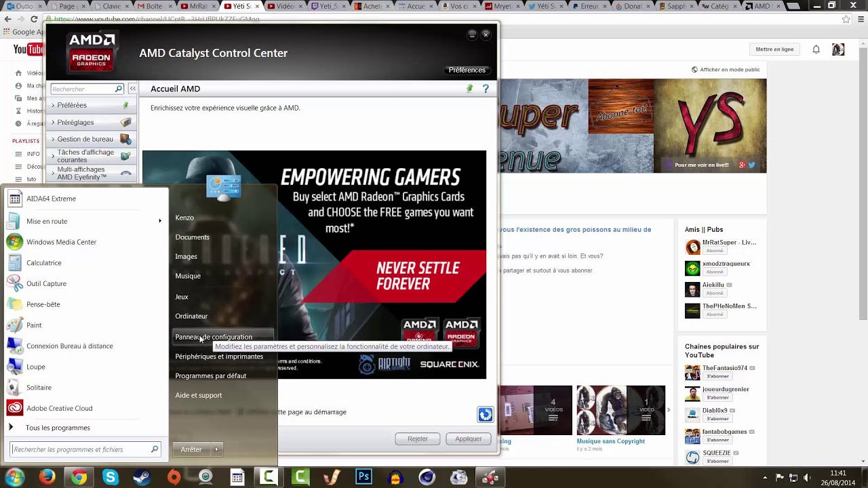
Task: Open shutdown options arrow next to Arrêter
Action: pyautogui.click(x=216, y=449)
